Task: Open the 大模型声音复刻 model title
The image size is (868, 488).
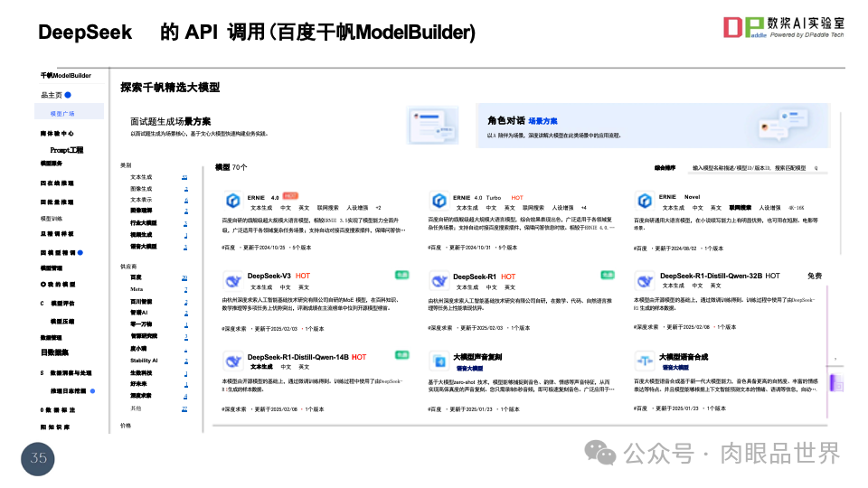Action: click(477, 357)
